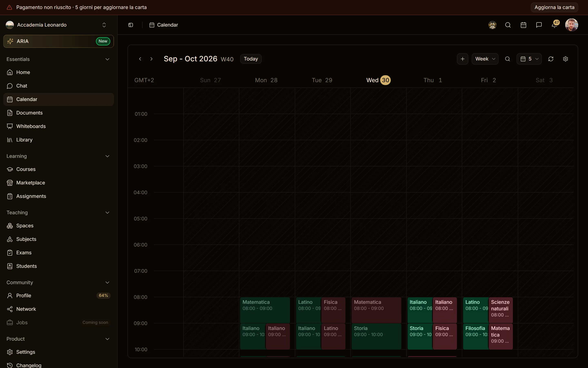The image size is (588, 368).
Task: Open Settings in the sidebar
Action: click(x=59, y=352)
